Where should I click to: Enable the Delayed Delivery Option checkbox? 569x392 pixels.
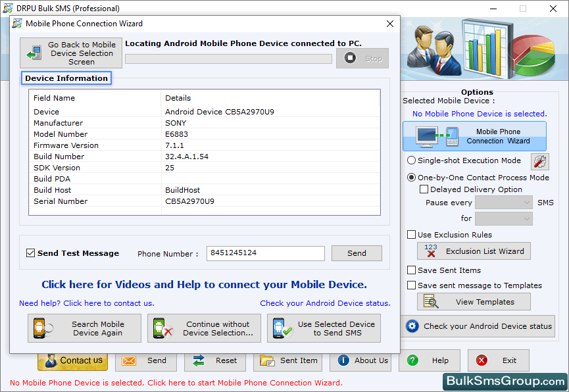[424, 189]
